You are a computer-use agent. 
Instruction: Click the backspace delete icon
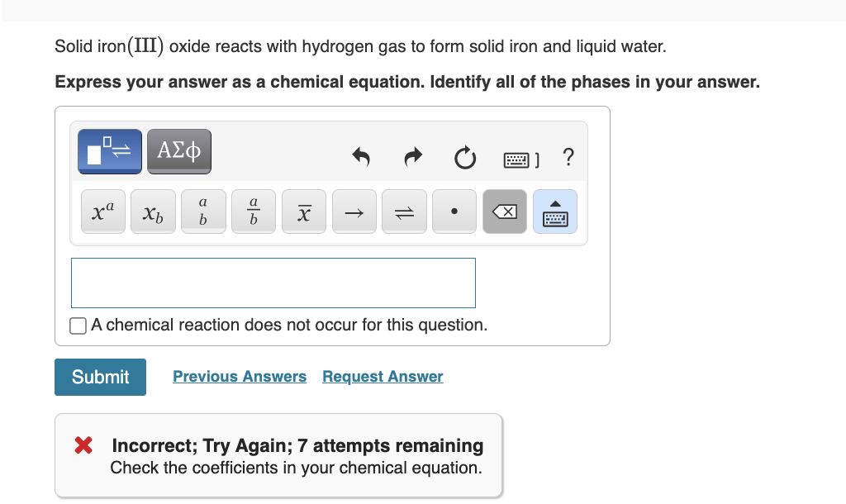(x=505, y=212)
